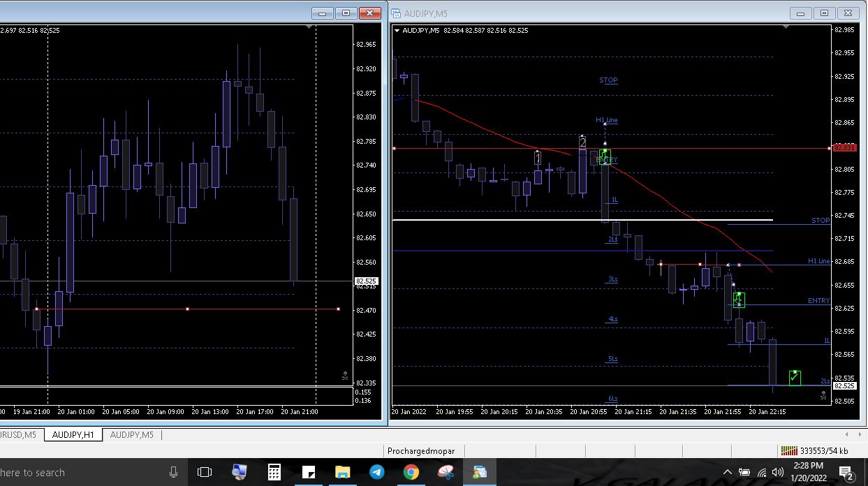Click the skull icon in AUDJPY,M5 chart corner
This screenshot has width=868, height=486.
point(823,396)
